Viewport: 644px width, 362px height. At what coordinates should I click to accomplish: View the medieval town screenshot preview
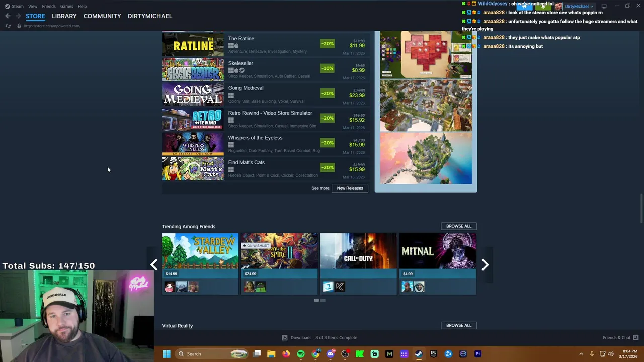pos(426,106)
